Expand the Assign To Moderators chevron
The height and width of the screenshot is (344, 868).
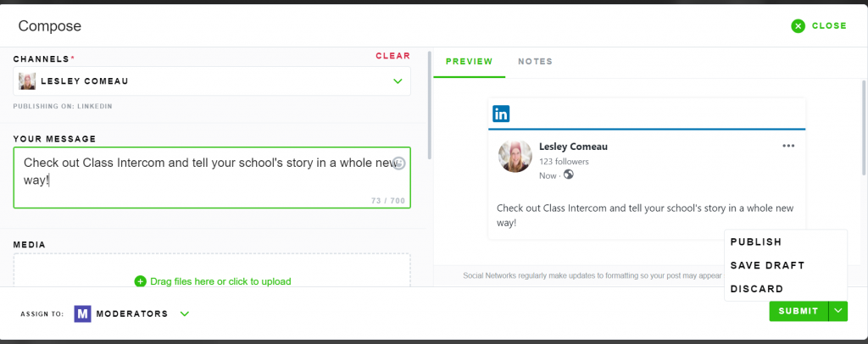[185, 314]
